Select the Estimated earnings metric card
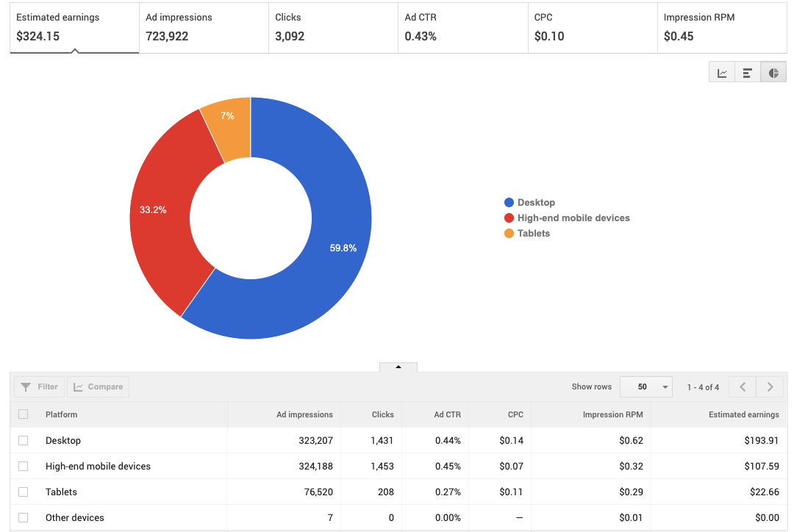Screen dimensions: 794x532 click(x=74, y=27)
